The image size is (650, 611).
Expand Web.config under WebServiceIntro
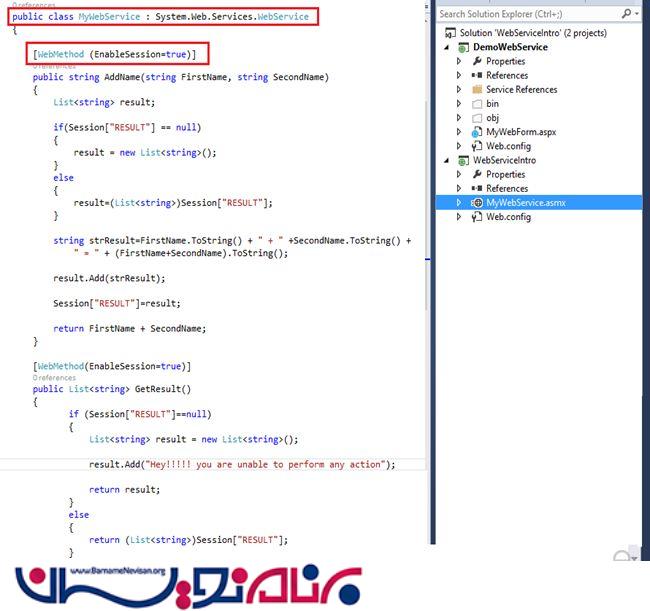point(459,216)
